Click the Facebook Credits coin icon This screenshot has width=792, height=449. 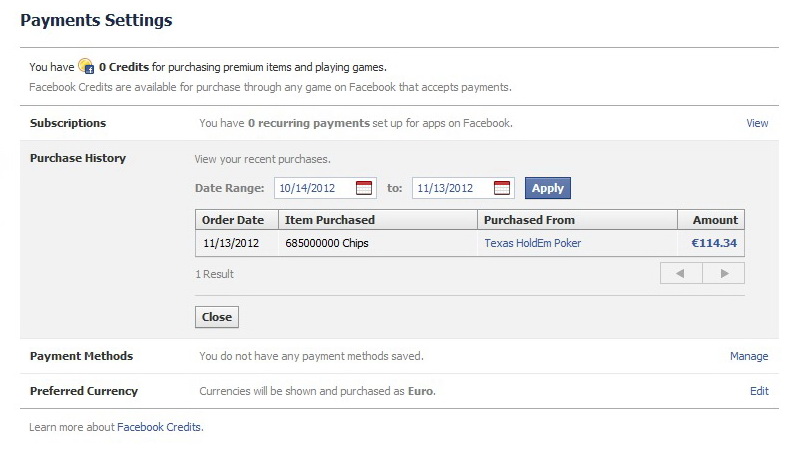pos(86,66)
